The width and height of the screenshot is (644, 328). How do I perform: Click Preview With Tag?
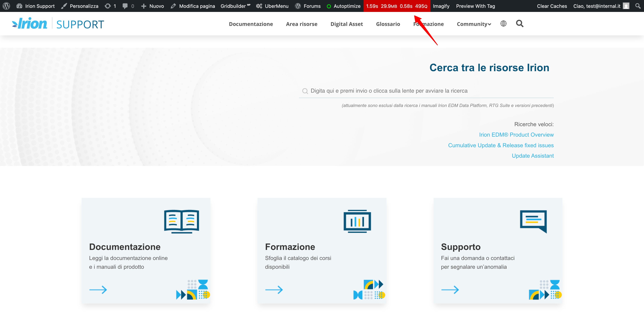pyautogui.click(x=476, y=6)
